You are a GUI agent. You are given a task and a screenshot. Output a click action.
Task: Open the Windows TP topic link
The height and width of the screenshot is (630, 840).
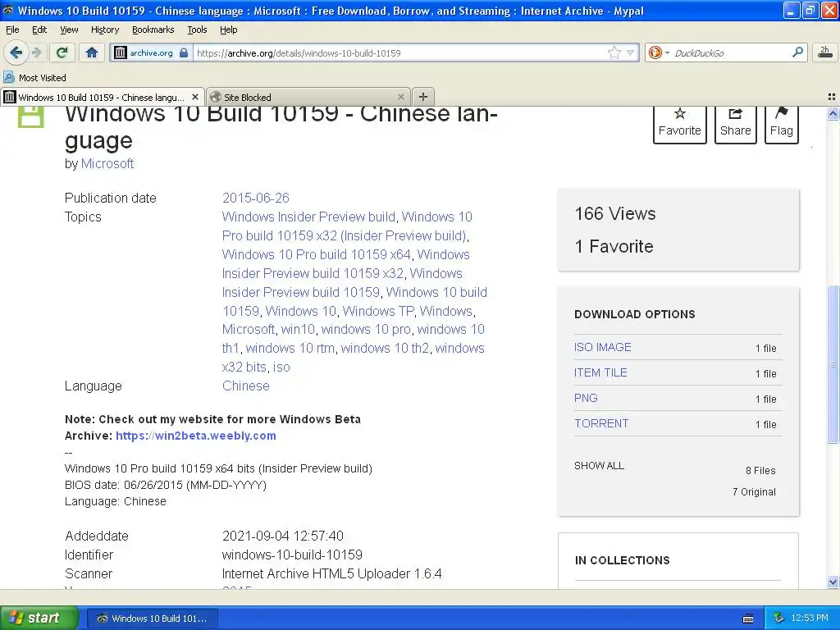(x=377, y=311)
